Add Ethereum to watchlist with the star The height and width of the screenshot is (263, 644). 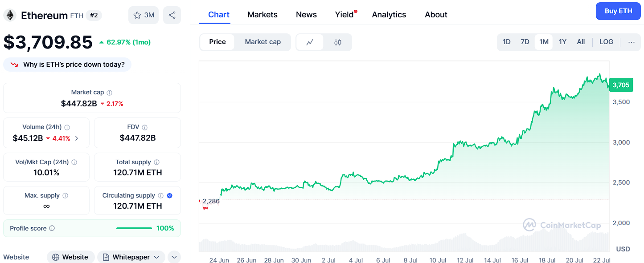143,15
